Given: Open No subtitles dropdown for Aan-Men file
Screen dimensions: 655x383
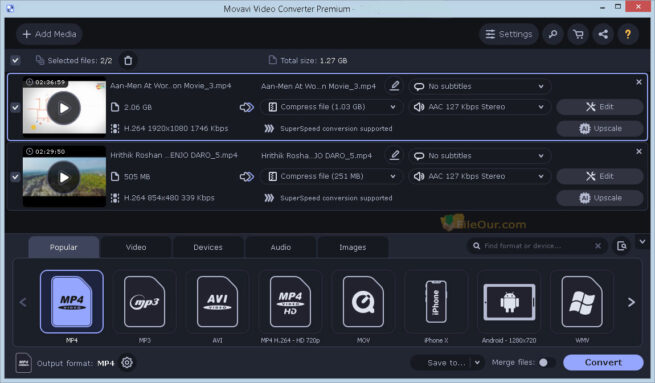Looking at the screenshot, I should pyautogui.click(x=479, y=86).
